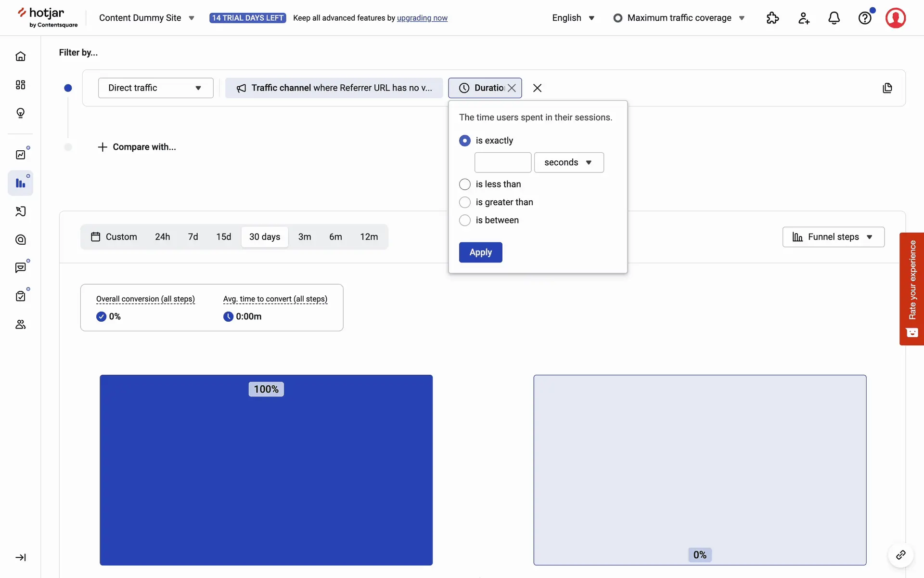Viewport: 924px width, 578px height.
Task: Open the Dashboards grid icon in the sidebar
Action: pos(20,85)
